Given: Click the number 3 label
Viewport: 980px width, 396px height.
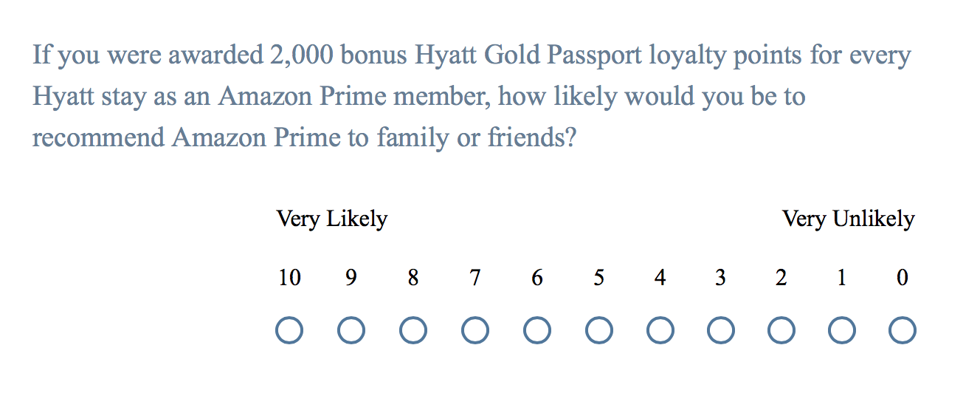Looking at the screenshot, I should tap(720, 278).
